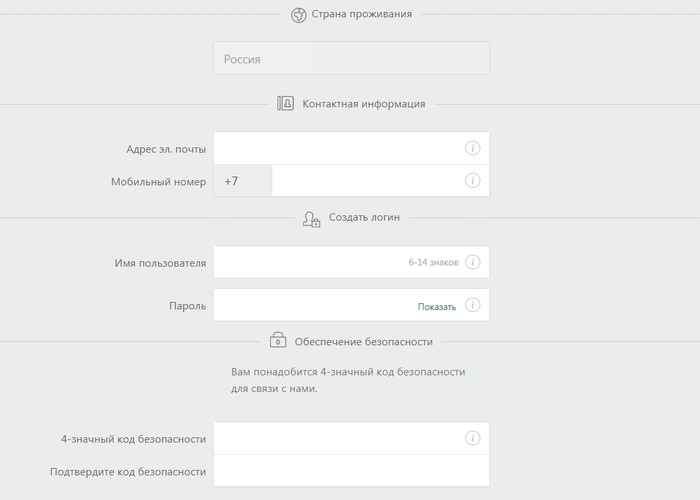Click the Имя пользователя label
The height and width of the screenshot is (500, 700).
point(160,263)
